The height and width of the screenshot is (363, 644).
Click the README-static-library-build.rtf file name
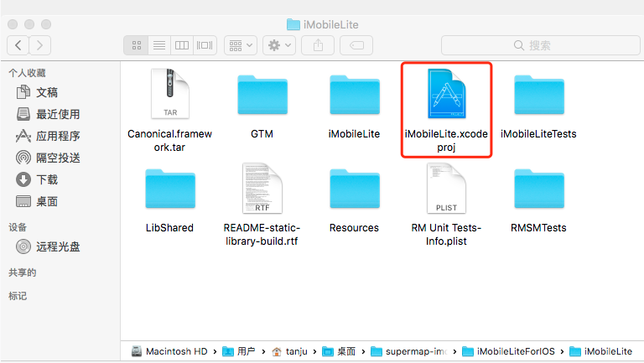pos(262,235)
